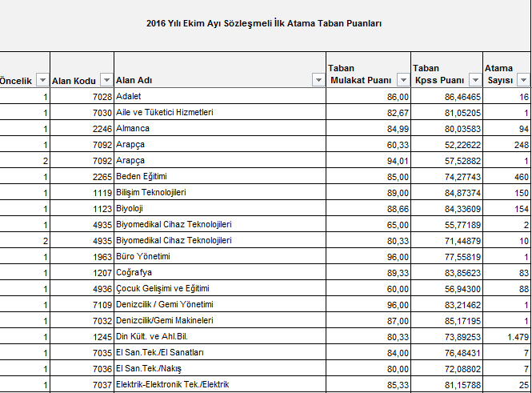Select the Almanca row name cell
Viewport: 532px width, 393px height.
click(x=134, y=129)
